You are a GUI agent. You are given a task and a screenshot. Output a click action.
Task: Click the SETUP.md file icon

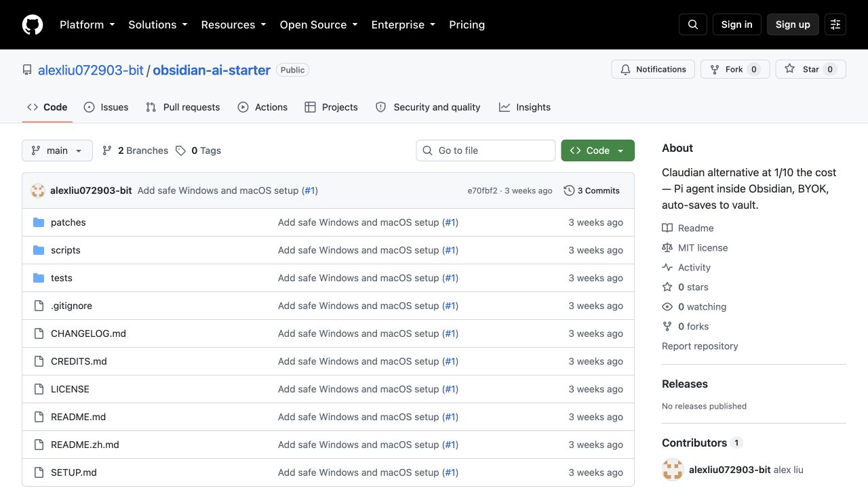pos(39,472)
